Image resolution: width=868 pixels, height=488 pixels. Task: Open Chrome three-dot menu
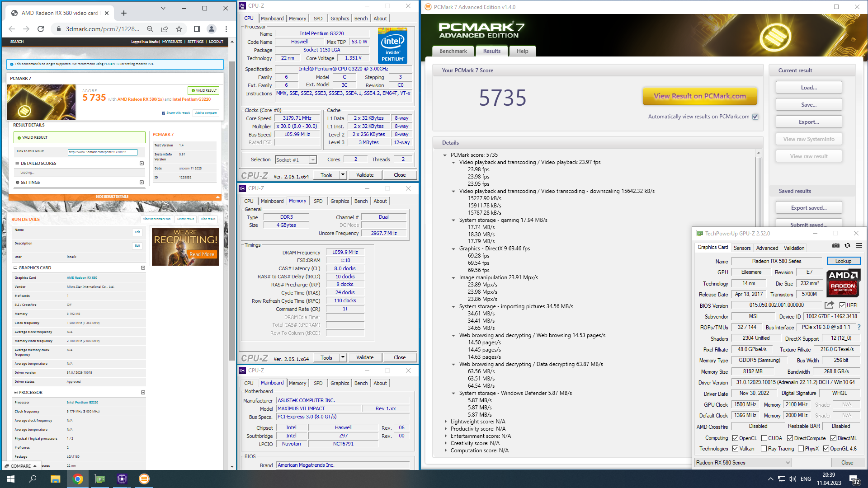tap(226, 29)
